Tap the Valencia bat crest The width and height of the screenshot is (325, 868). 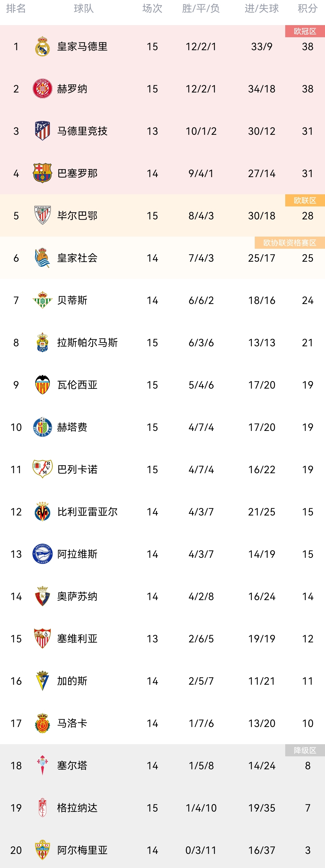pos(43,385)
